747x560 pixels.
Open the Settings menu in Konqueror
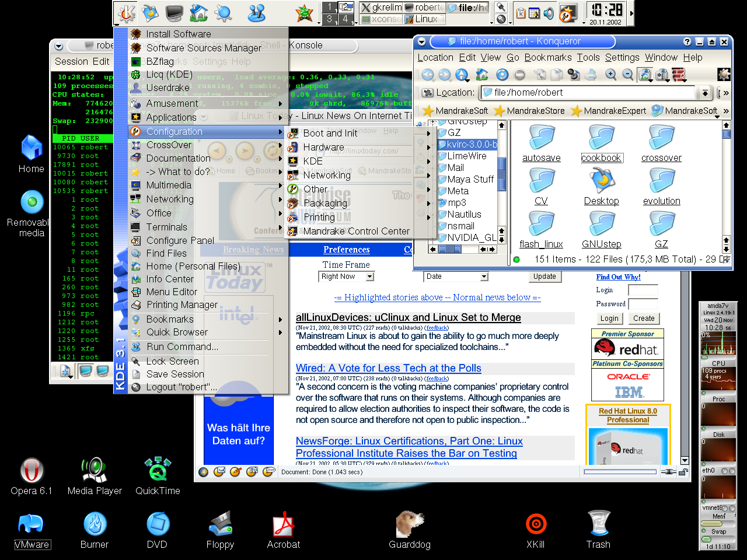[622, 57]
